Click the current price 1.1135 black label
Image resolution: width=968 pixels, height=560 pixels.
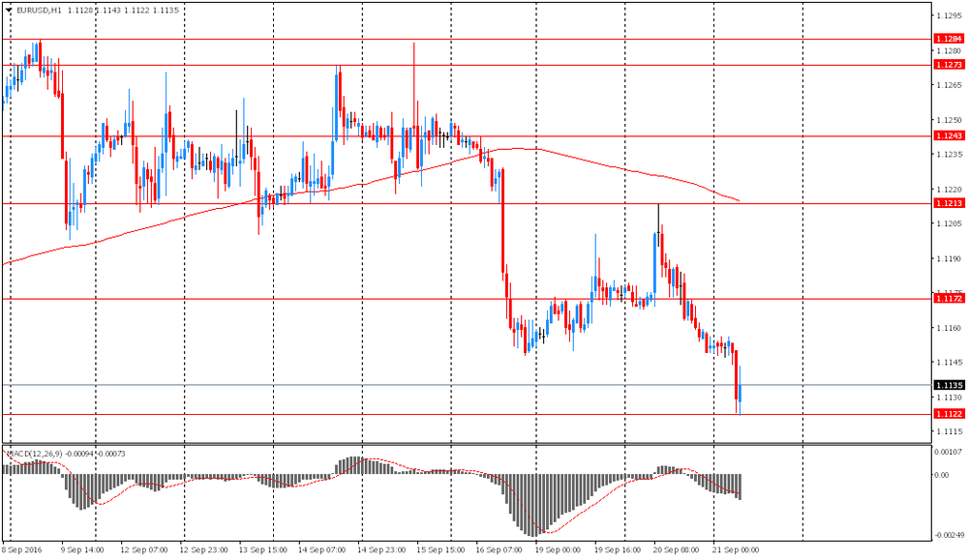pyautogui.click(x=949, y=385)
